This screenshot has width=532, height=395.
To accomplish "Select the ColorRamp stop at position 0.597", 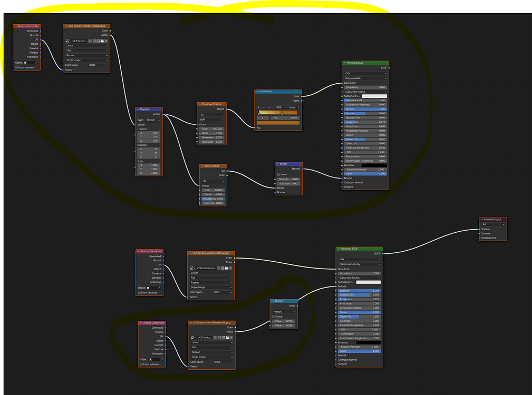I will tap(282, 113).
